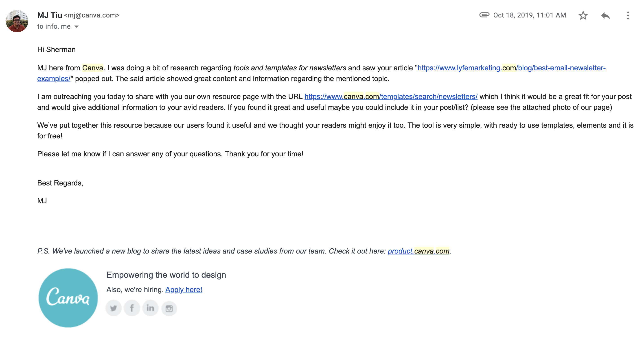Click the date Oct 18, 2019
Image resolution: width=644 pixels, height=340 pixels.
coord(529,15)
